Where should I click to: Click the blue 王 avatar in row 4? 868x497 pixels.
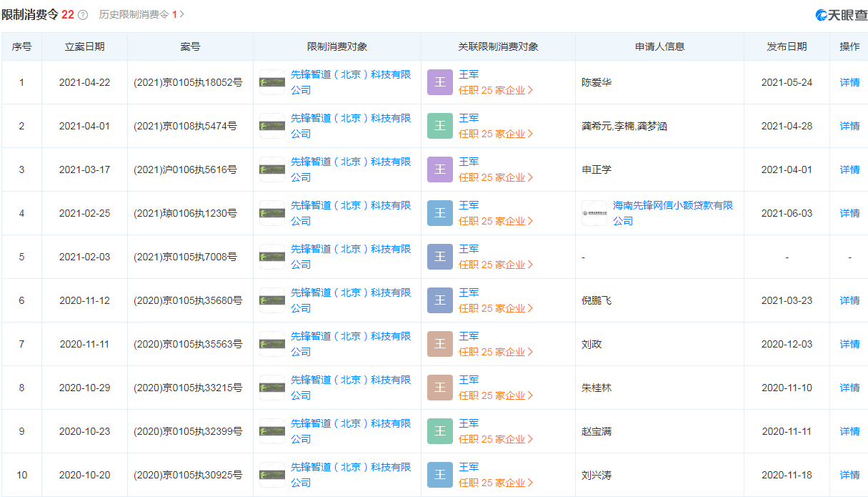(x=440, y=213)
